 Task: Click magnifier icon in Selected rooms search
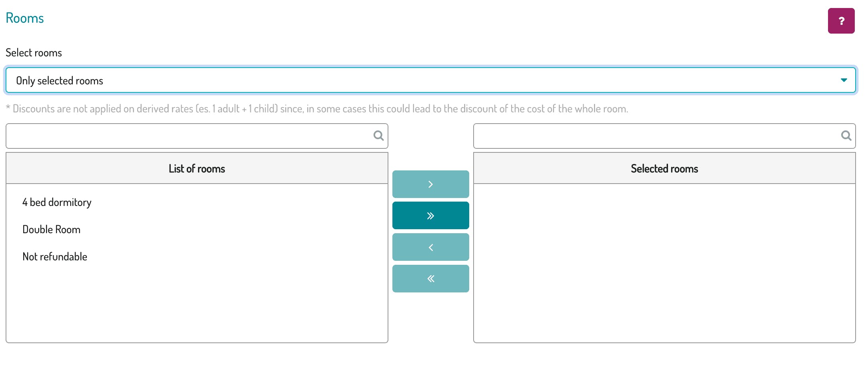(846, 136)
